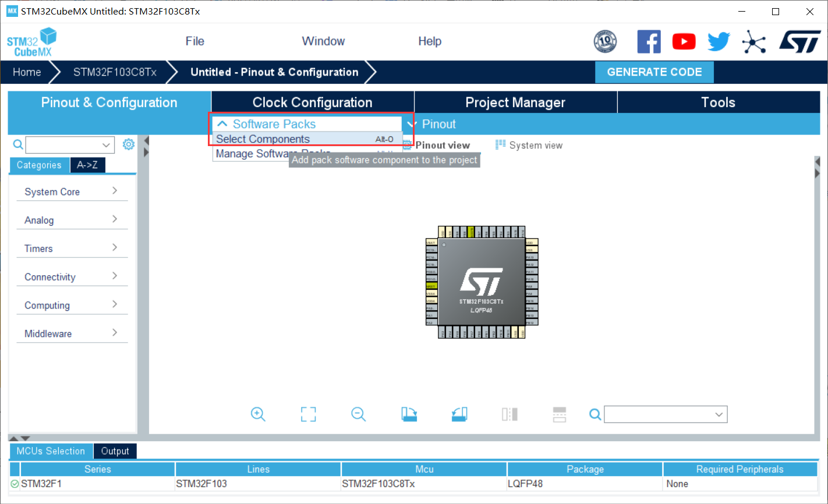The image size is (828, 504).
Task: Open the YouTube channel icon
Action: click(684, 41)
